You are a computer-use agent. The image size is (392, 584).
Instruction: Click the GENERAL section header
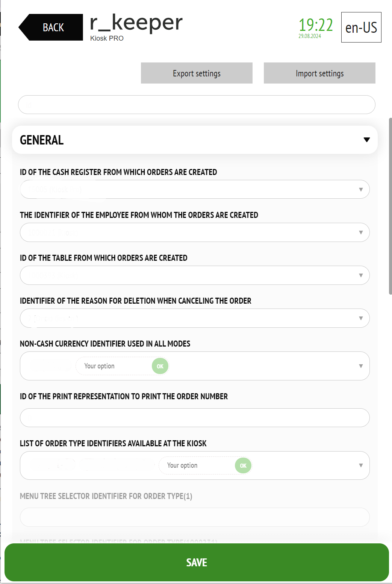[x=195, y=140]
